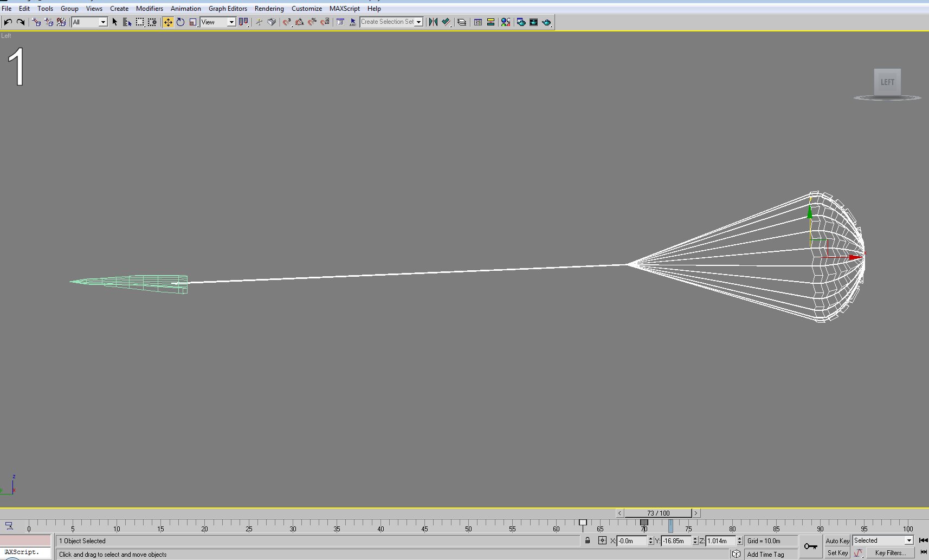
Task: Open the Render Setup icon
Action: click(521, 22)
